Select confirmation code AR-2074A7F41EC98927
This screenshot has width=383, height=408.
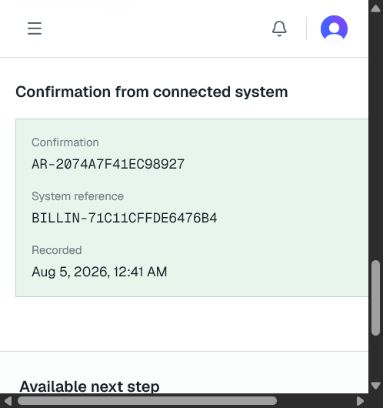pos(108,164)
